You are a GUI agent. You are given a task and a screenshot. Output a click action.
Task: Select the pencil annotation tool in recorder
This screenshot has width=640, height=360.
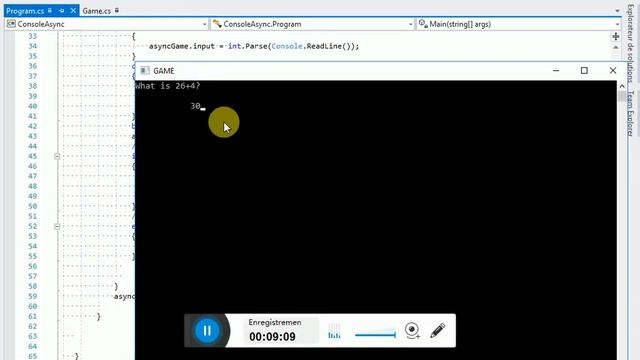(438, 331)
